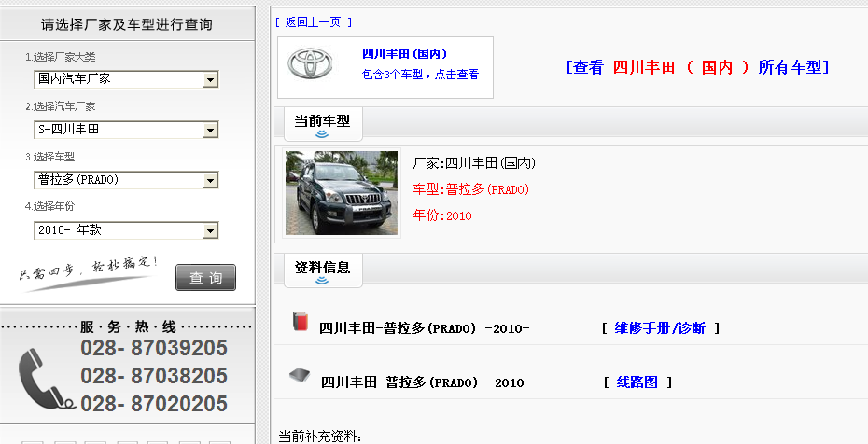
Task: Click the 四川丰田-普拉多 row text beside 维修手册/诊断
Action: point(424,328)
